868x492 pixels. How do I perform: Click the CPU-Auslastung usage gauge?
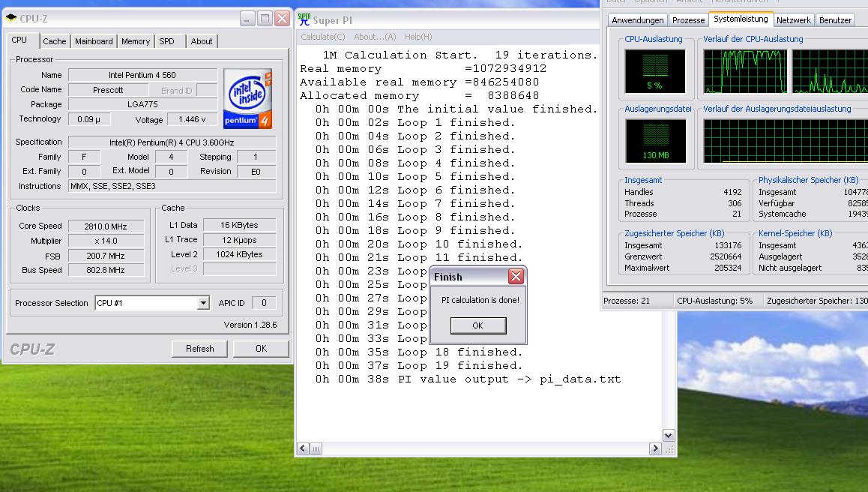[x=655, y=72]
